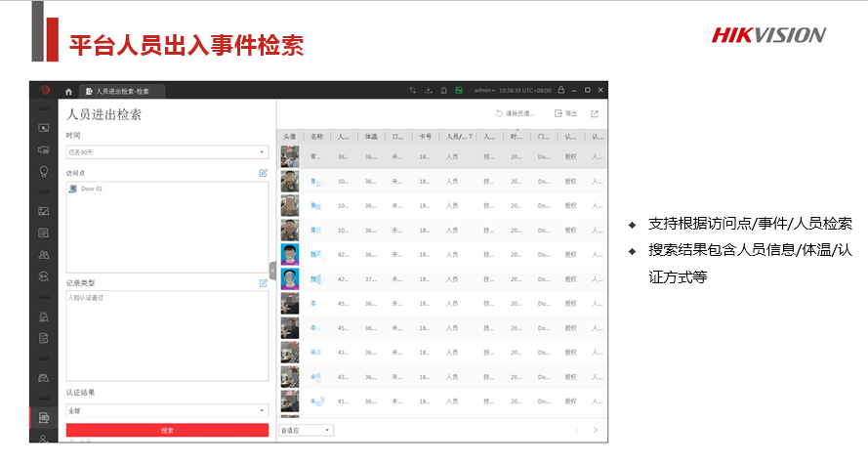The width and height of the screenshot is (868, 465).
Task: Open the camera playback sidebar icon
Action: point(44,150)
